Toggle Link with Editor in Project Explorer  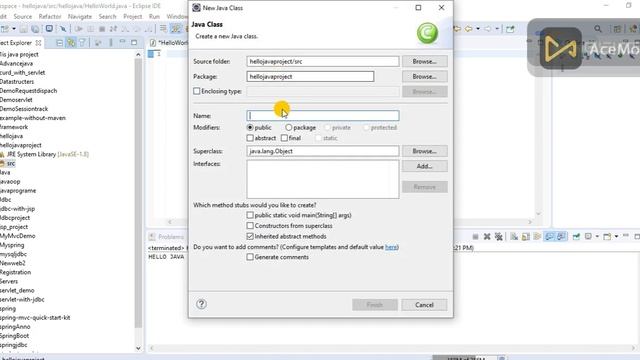[71, 43]
